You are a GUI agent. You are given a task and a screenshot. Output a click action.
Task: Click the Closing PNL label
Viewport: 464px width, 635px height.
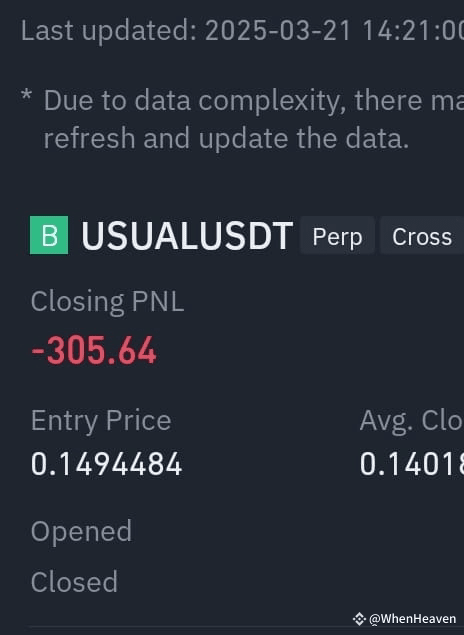click(x=107, y=302)
